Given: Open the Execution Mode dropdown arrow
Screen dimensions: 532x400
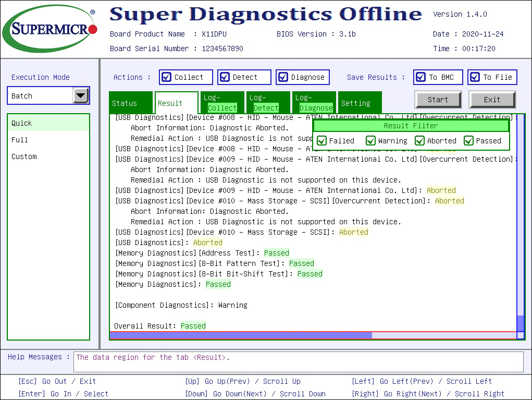Looking at the screenshot, I should [x=81, y=96].
